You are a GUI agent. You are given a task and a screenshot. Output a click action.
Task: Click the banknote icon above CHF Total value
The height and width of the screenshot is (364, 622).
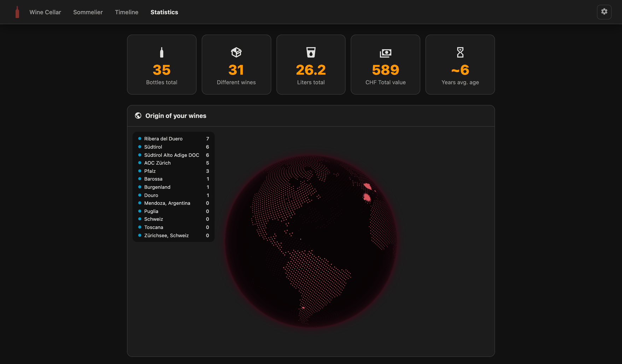(x=386, y=53)
